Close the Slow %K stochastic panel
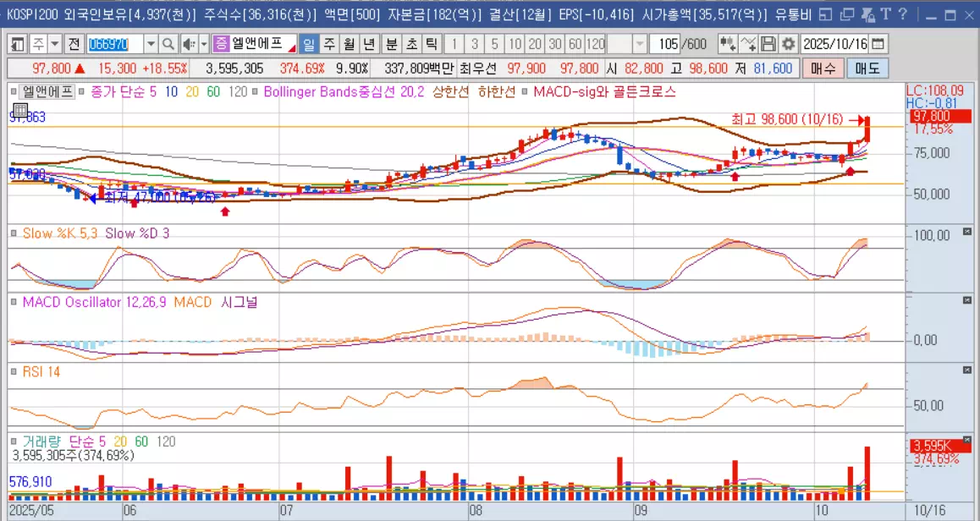Image resolution: width=980 pixels, height=521 pixels. tap(967, 232)
